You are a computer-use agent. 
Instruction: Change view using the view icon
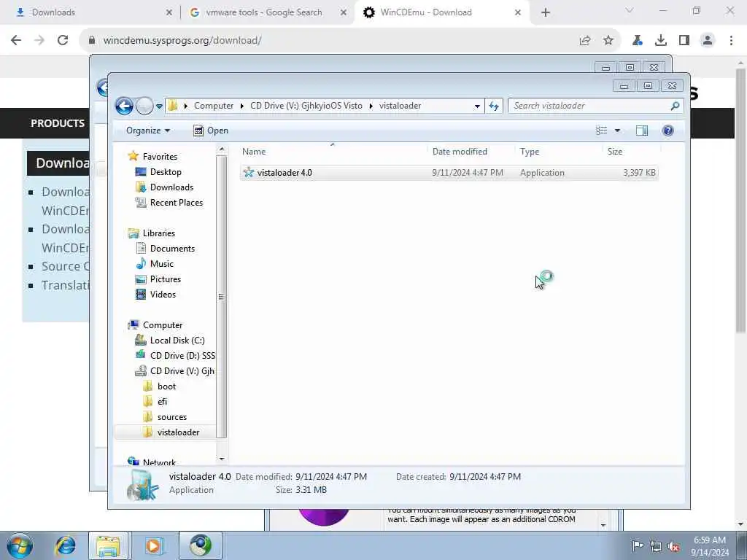601,131
